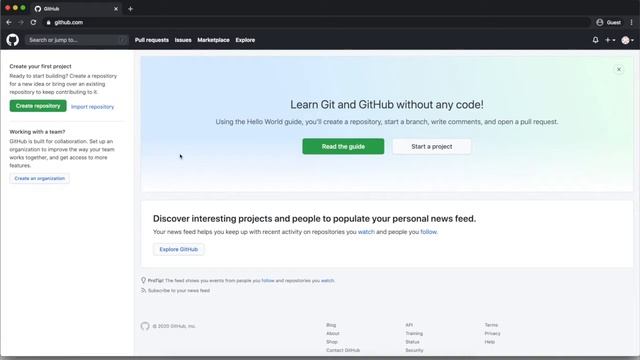This screenshot has height=360, width=640.
Task: Open the Shop footer link
Action: (332, 342)
